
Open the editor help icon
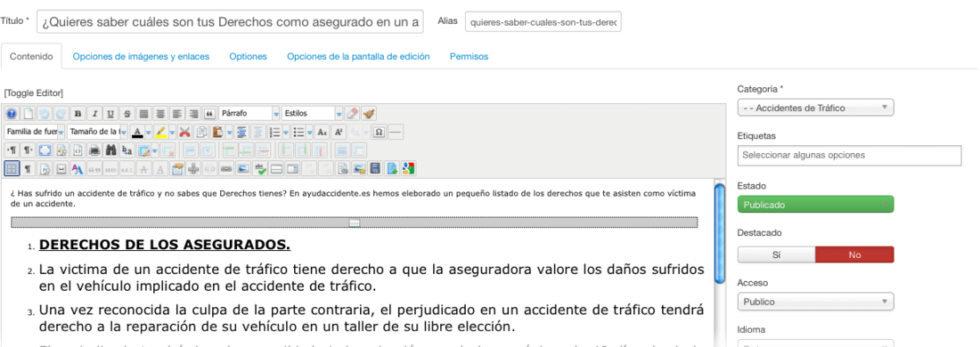[12, 114]
